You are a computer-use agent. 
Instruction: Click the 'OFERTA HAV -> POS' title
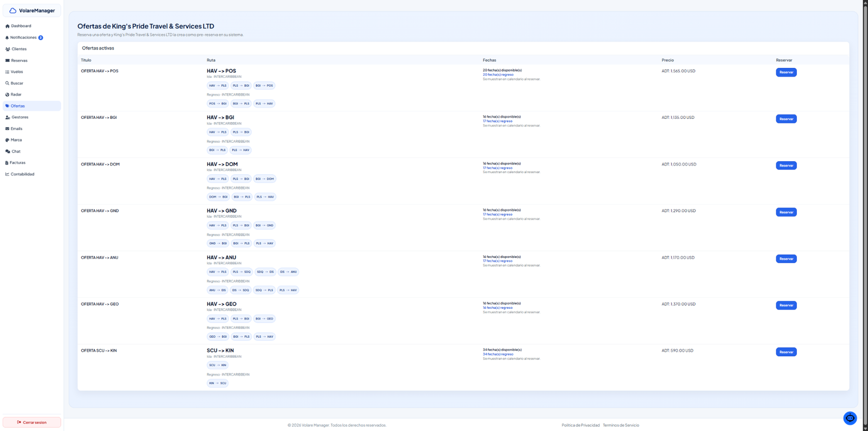(99, 71)
